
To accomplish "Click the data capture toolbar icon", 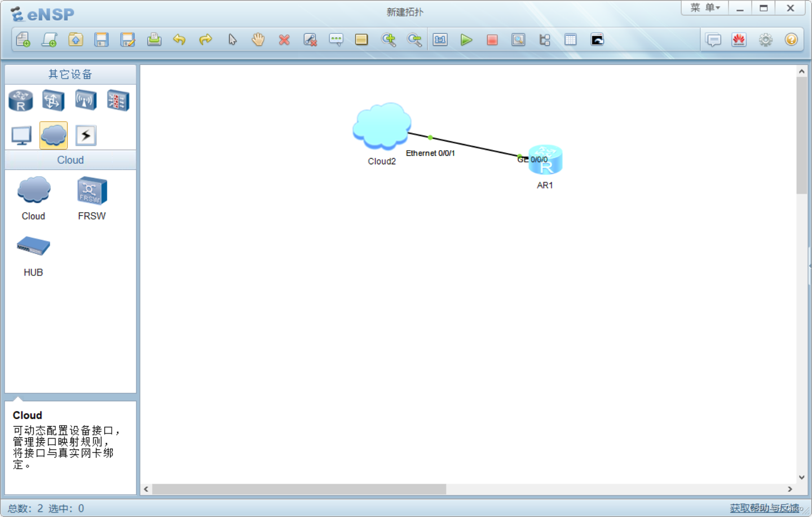I will click(518, 40).
